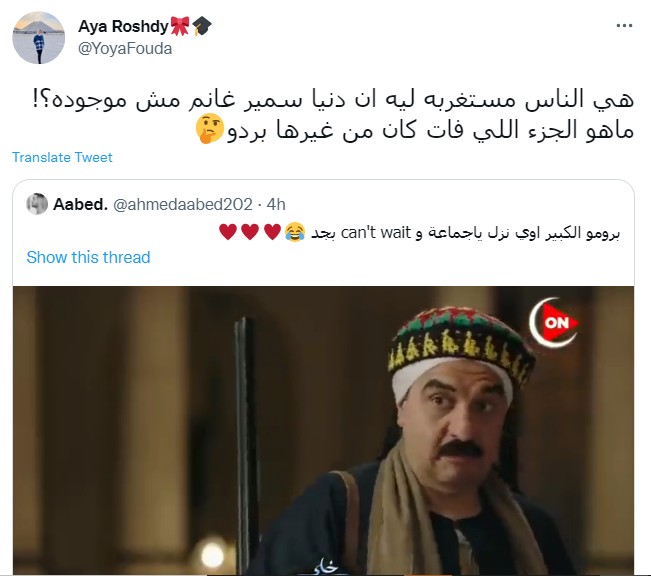Click the "can't wait" quoted text

[375, 233]
